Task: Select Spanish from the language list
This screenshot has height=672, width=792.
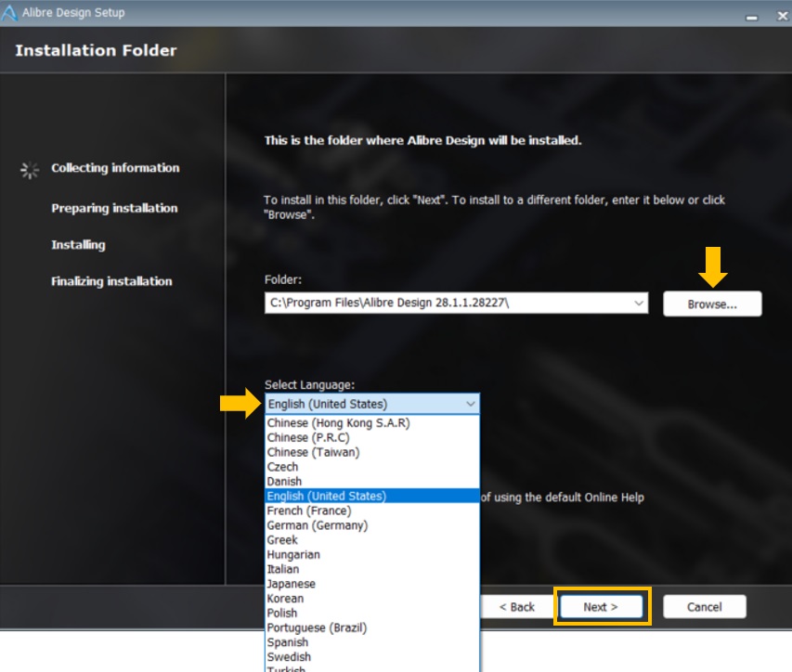Action: [x=287, y=642]
